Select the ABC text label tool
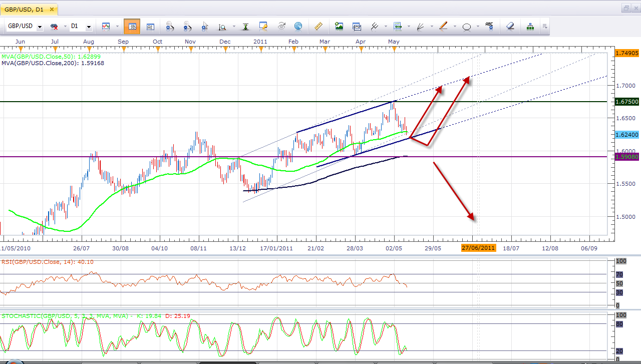Image resolution: width=641 pixels, height=364 pixels. (x=489, y=26)
